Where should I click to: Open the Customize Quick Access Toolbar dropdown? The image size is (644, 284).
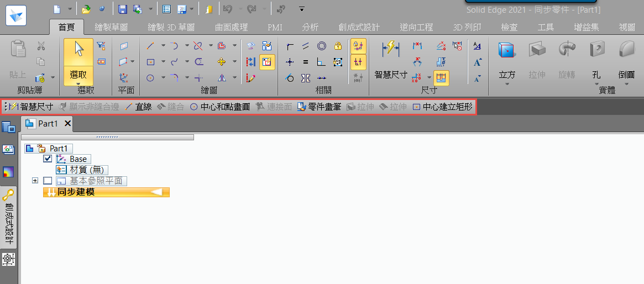coord(302,9)
